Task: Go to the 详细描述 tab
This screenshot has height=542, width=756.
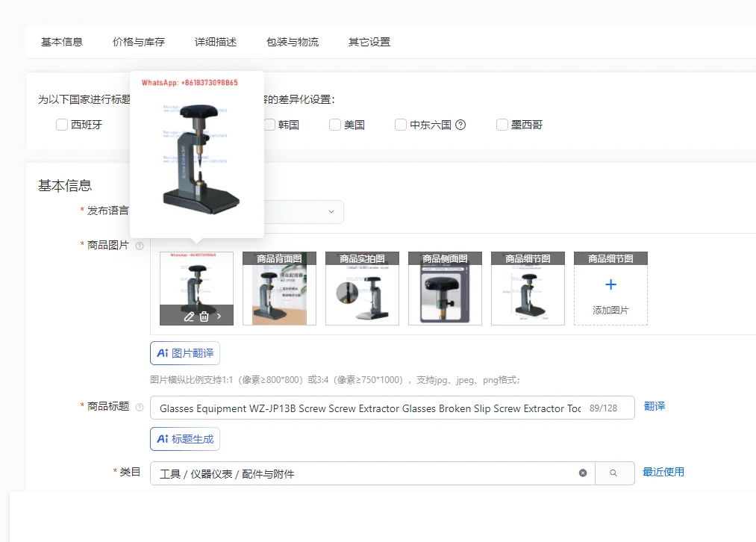Action: tap(216, 42)
